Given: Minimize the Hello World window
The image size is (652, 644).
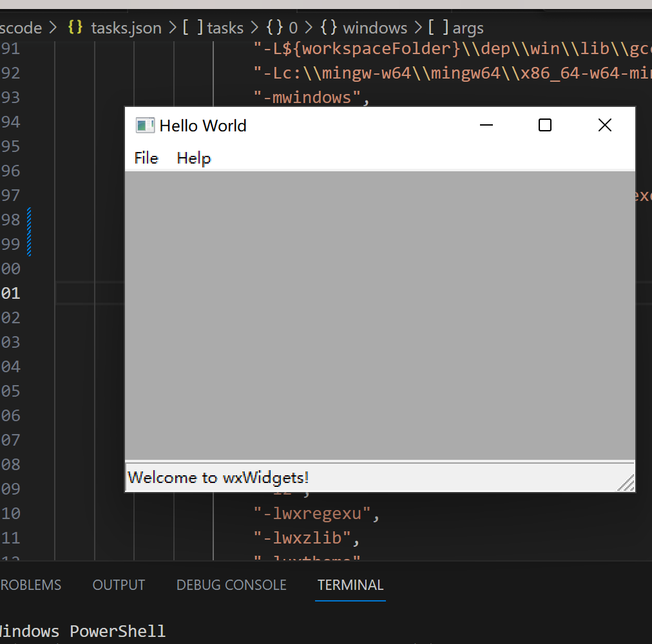Looking at the screenshot, I should click(486, 125).
